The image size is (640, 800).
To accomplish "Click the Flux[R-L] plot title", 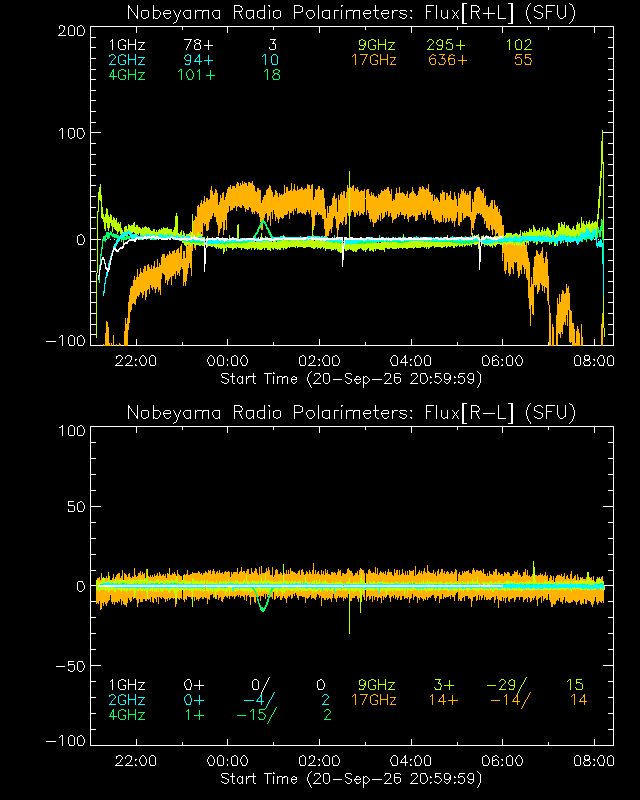I will pyautogui.click(x=351, y=412).
